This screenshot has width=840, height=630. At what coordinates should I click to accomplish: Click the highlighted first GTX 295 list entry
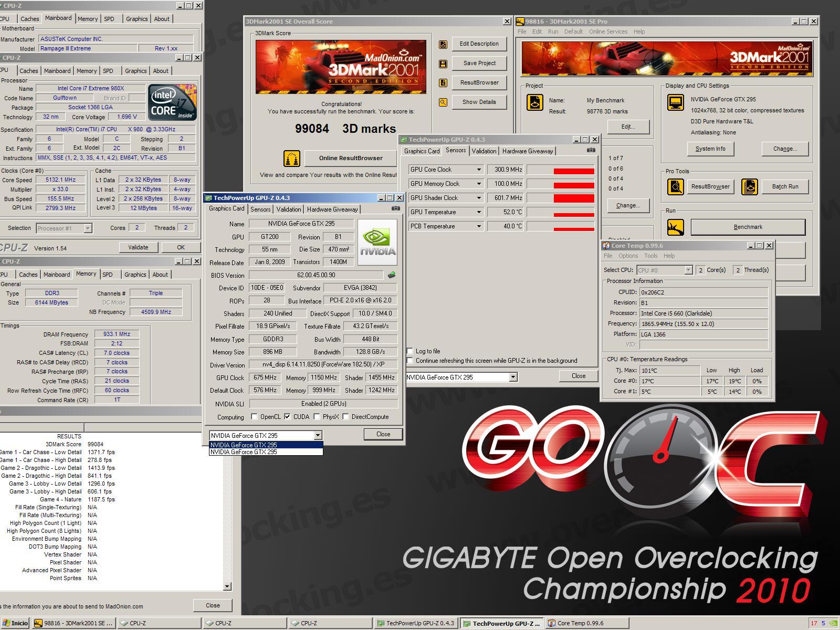click(x=266, y=445)
